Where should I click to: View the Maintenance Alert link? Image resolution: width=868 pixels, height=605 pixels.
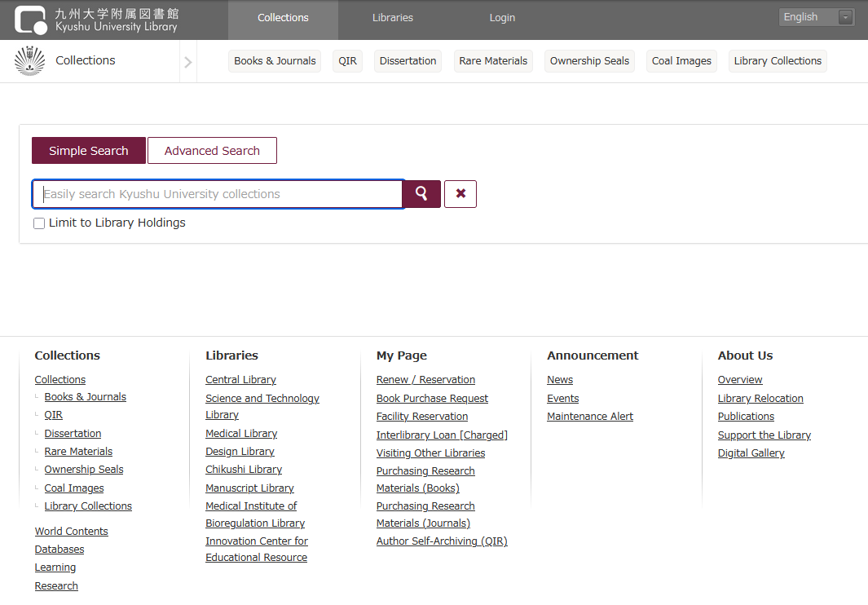pyautogui.click(x=590, y=417)
